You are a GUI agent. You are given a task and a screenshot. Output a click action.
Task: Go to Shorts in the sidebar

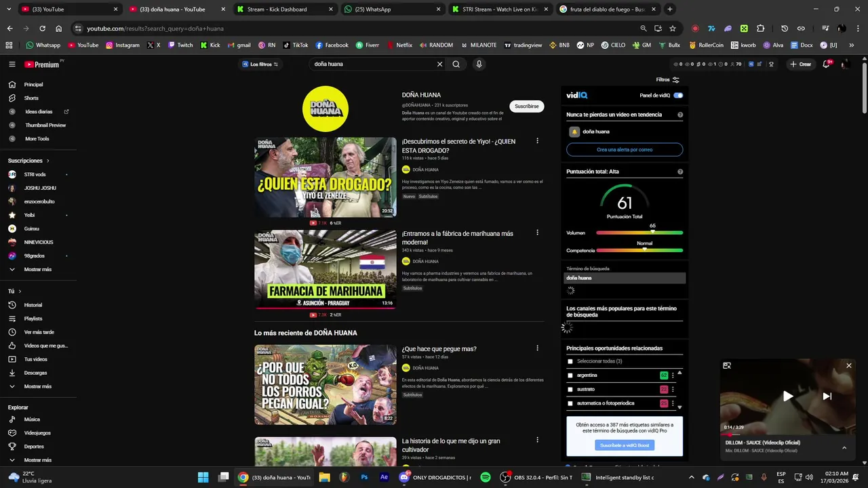31,98
